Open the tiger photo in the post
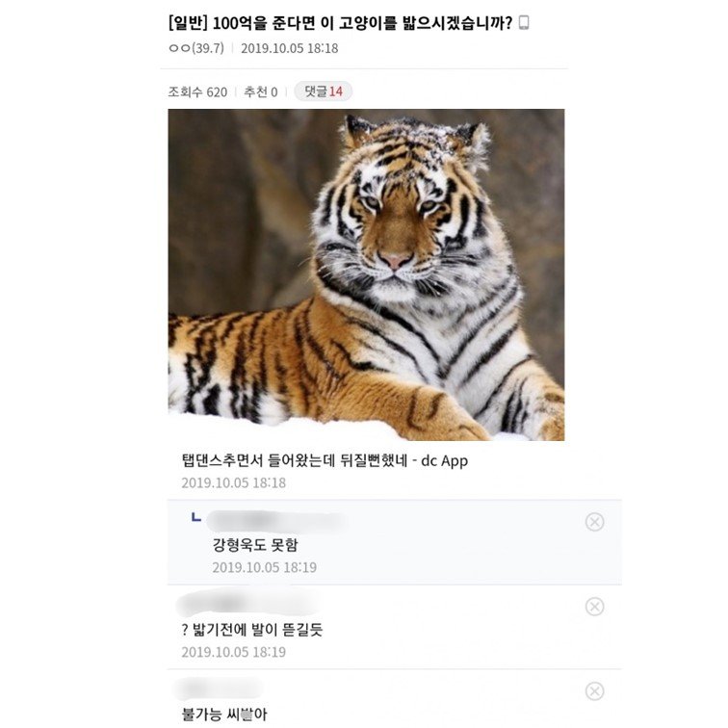Viewport: 728px width, 728px height. coord(366,274)
